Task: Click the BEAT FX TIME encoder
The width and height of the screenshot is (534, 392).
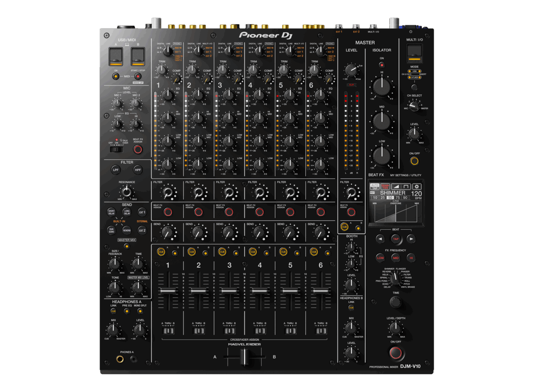Action: point(395,303)
